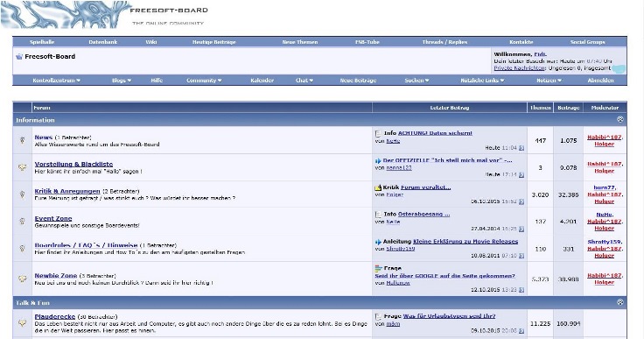The height and width of the screenshot is (339, 644).
Task: Open Kontakte in top bar
Action: (x=521, y=42)
